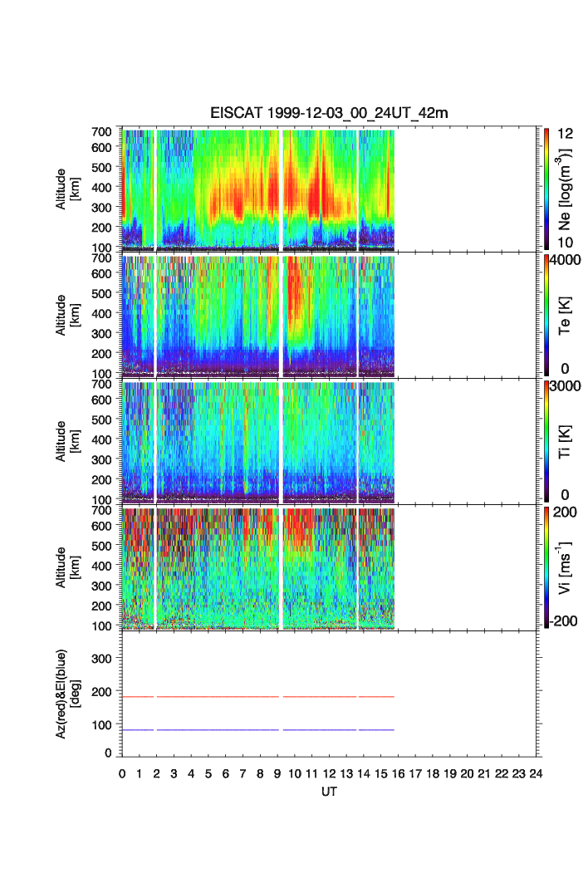Click the UT x-axis label
This screenshot has width=588, height=883.
click(x=329, y=792)
